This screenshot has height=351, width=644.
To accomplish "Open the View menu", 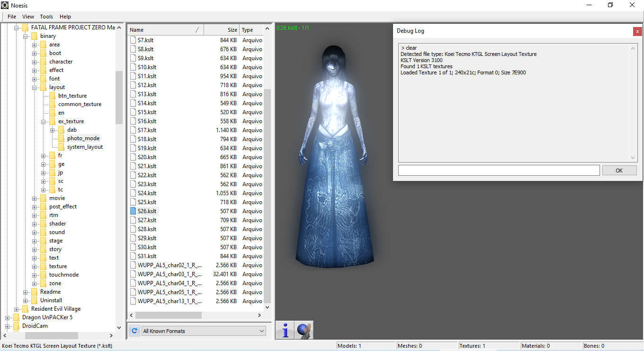I will click(x=28, y=17).
